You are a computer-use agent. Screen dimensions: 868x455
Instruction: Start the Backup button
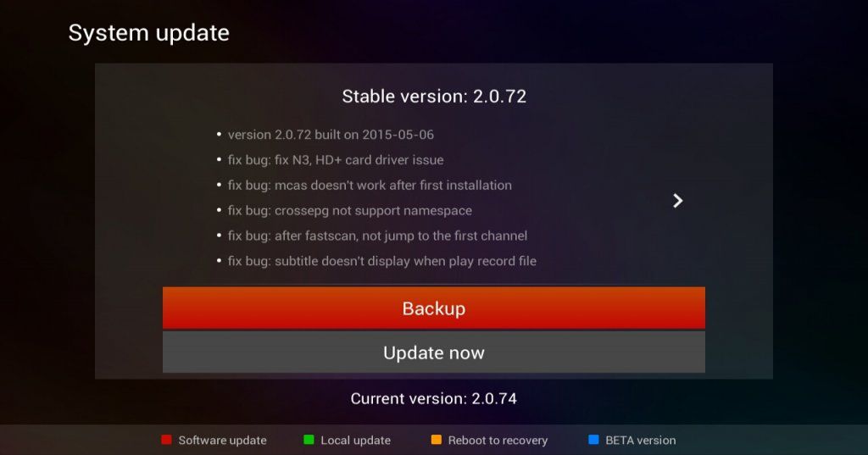433,308
